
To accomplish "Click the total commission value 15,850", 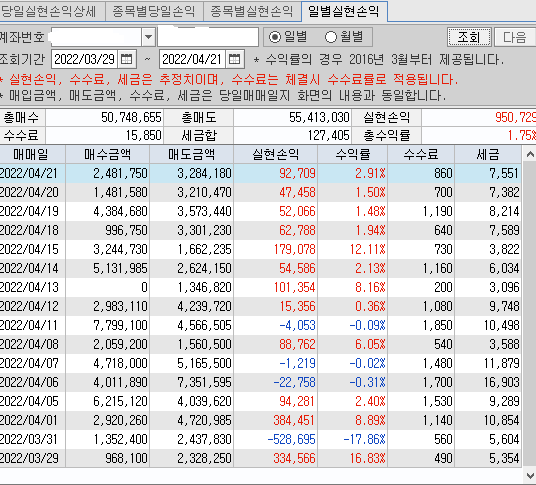I will click(x=143, y=135).
